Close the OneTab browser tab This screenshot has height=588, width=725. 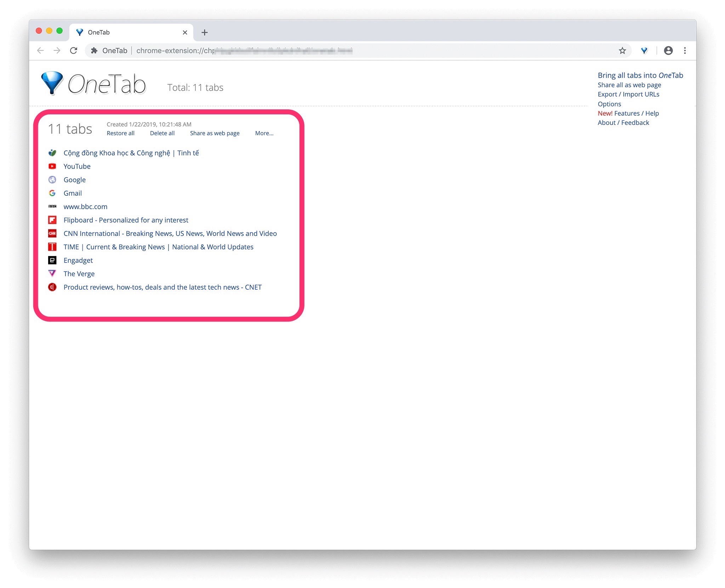coord(185,33)
